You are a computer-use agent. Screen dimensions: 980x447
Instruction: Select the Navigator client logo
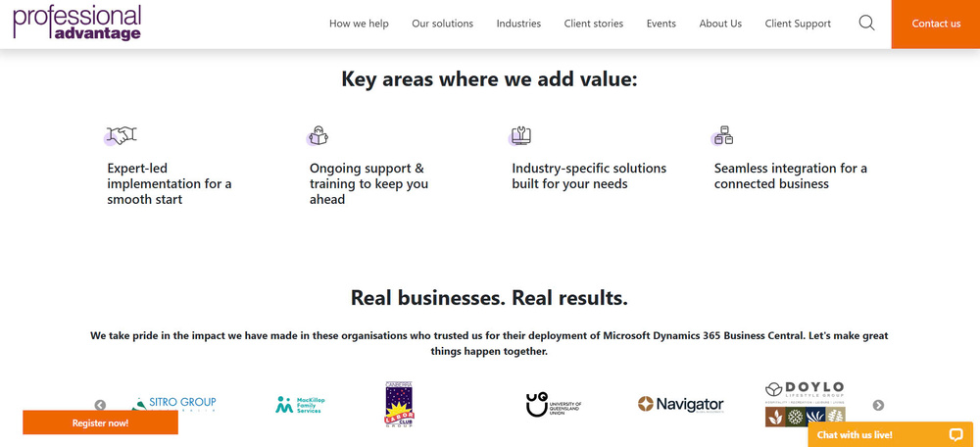coord(680,404)
